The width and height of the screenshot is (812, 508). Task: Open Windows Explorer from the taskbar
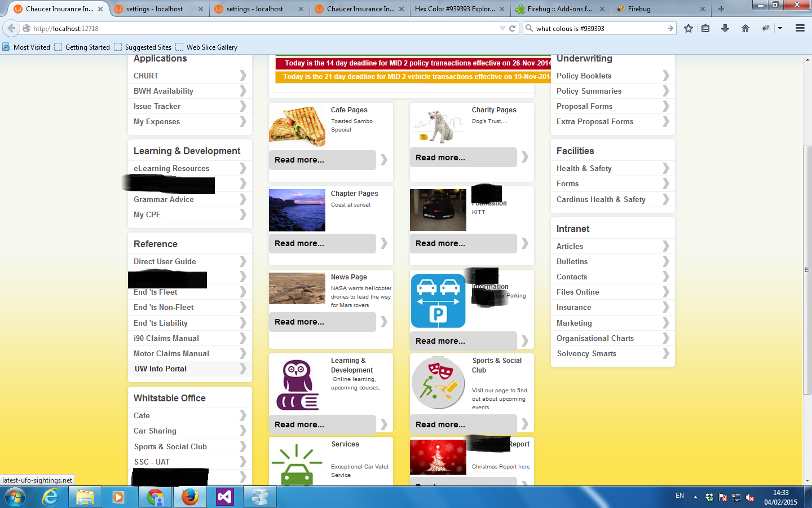85,497
